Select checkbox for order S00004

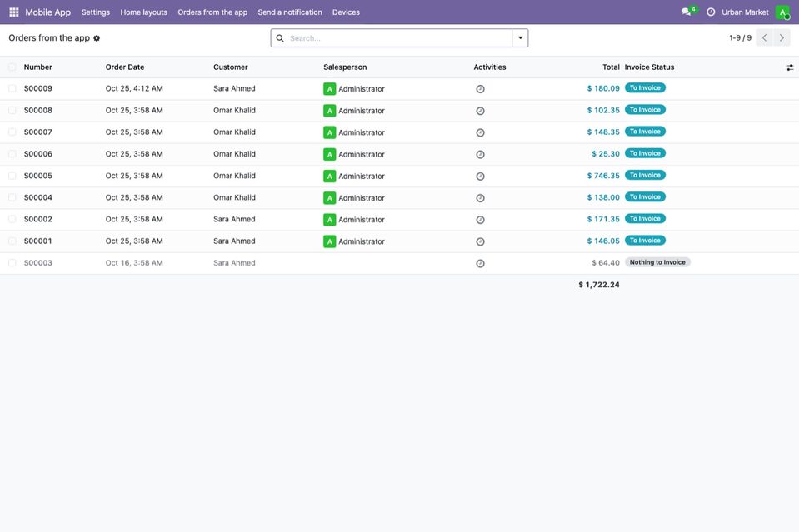[12, 197]
